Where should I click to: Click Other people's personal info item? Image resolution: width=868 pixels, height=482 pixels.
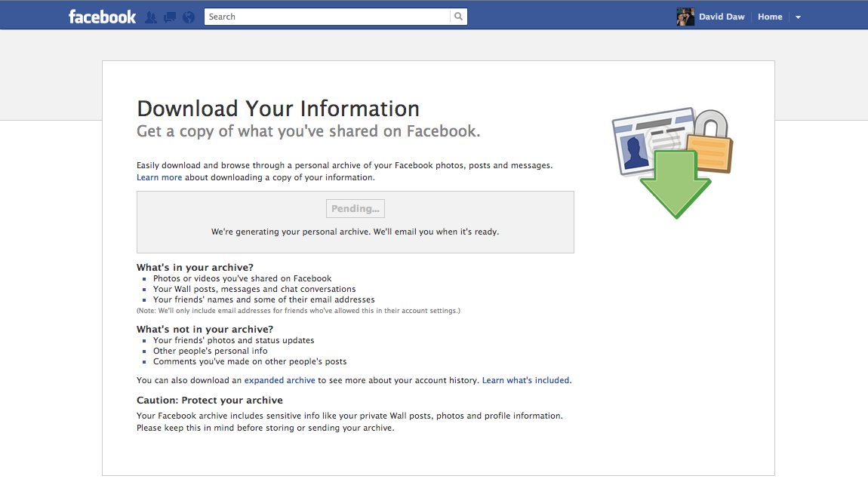[211, 351]
